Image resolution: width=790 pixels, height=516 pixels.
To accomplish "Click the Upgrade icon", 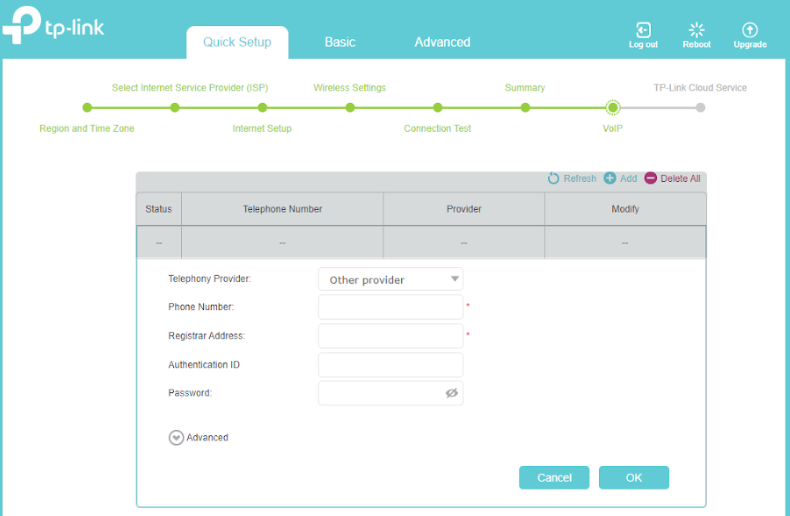I will 750,30.
